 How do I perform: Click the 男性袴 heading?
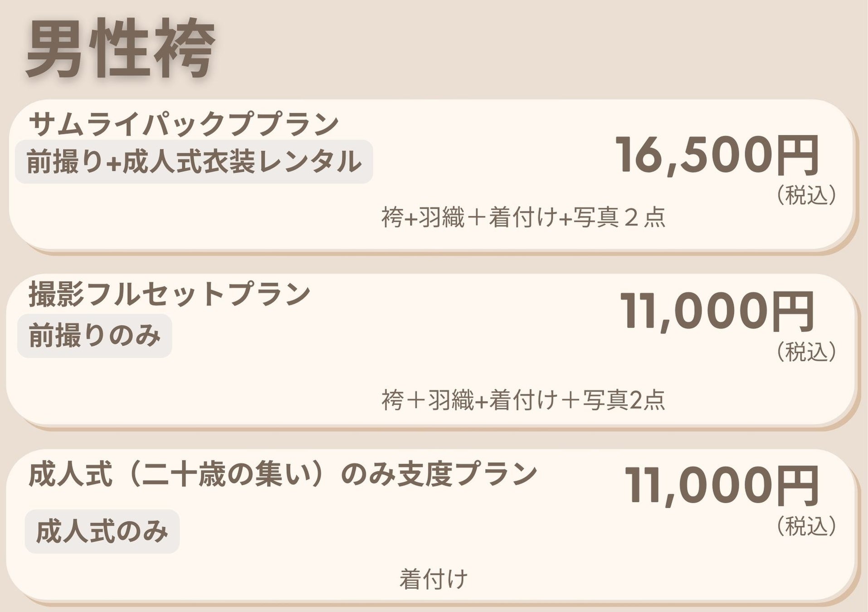coord(120,50)
